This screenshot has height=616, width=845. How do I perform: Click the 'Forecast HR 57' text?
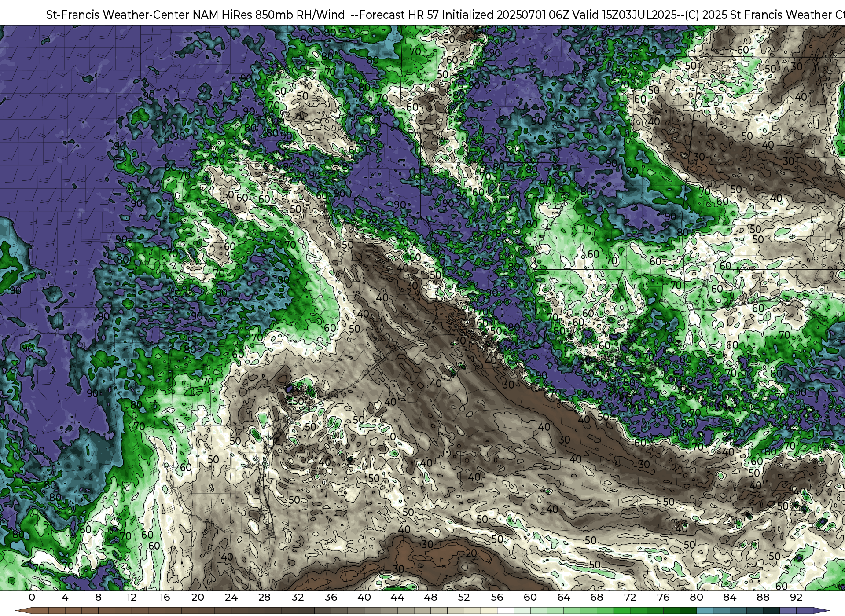pos(400,15)
